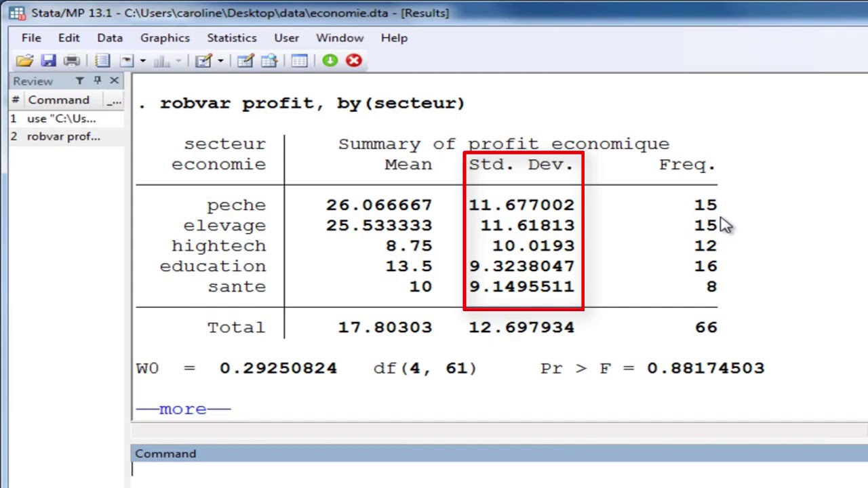Click inside the Command input field

499,471
